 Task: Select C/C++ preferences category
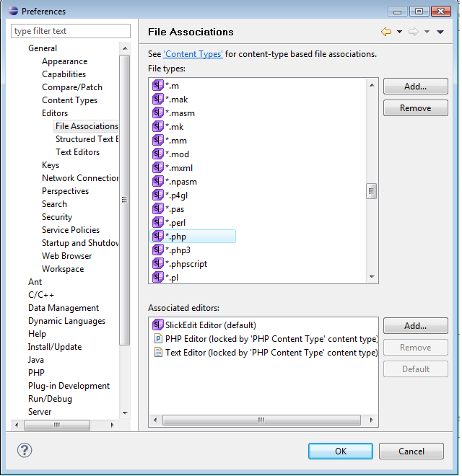pyautogui.click(x=41, y=295)
